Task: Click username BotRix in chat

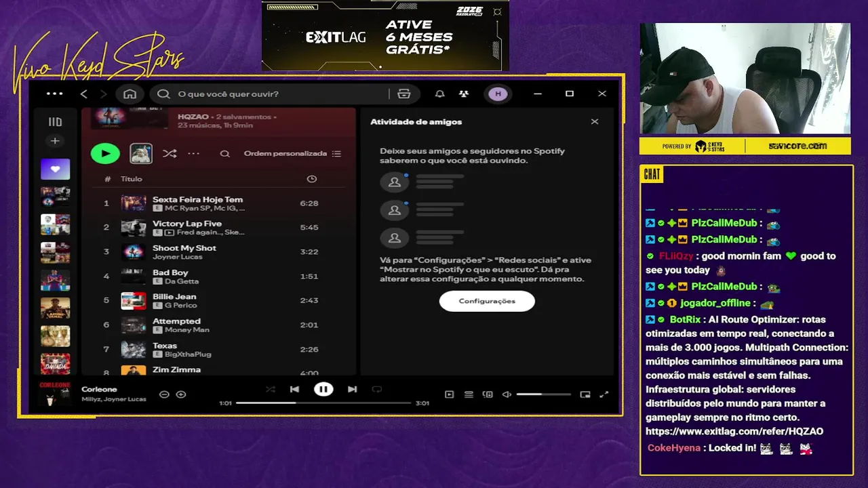Action: [685, 320]
